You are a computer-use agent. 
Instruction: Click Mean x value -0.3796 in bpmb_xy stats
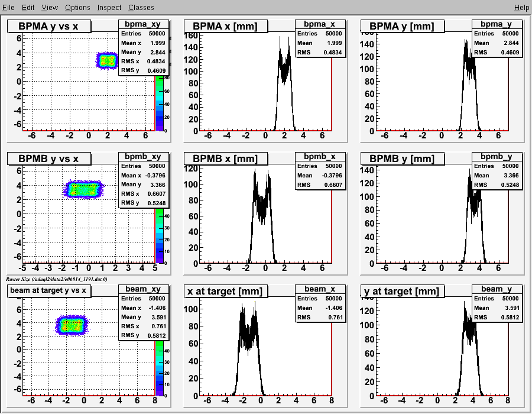tap(155, 176)
